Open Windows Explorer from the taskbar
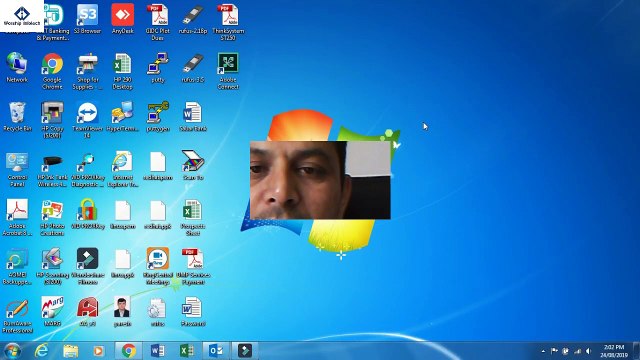Screen dimensions: 640x360 pyautogui.click(x=70, y=351)
